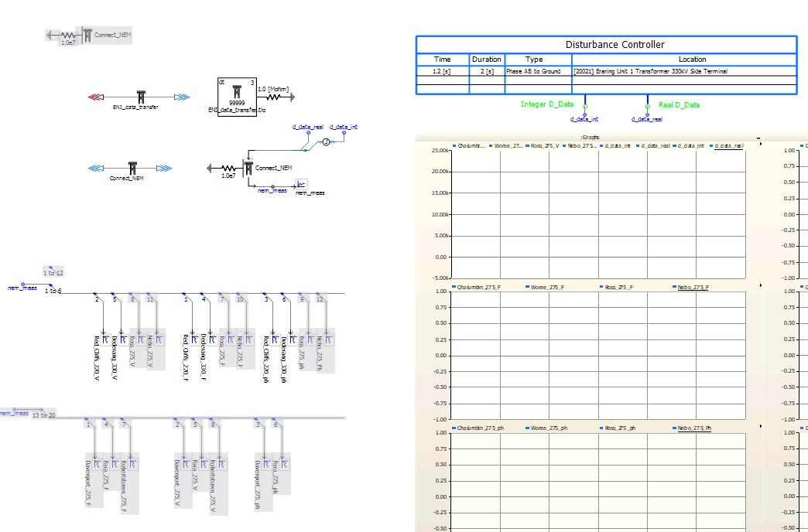Select the Dederang_330_F output channel icon
The height and width of the screenshot is (532, 808).
coord(213,339)
